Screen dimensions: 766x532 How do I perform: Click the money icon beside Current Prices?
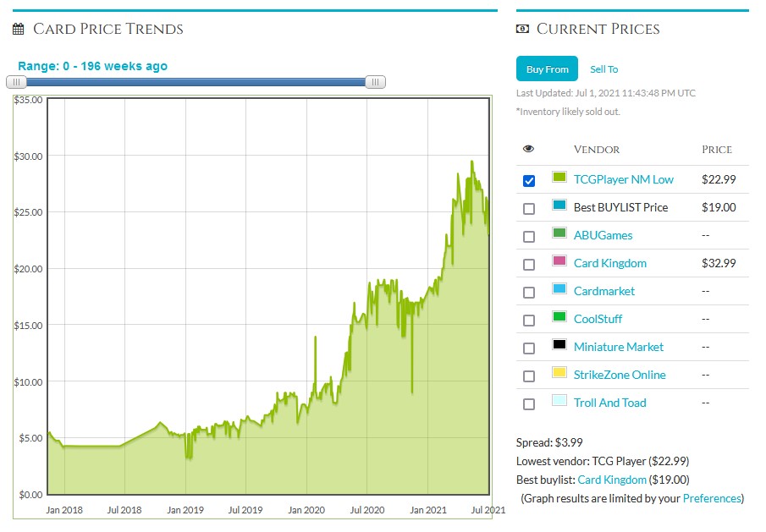pos(522,29)
